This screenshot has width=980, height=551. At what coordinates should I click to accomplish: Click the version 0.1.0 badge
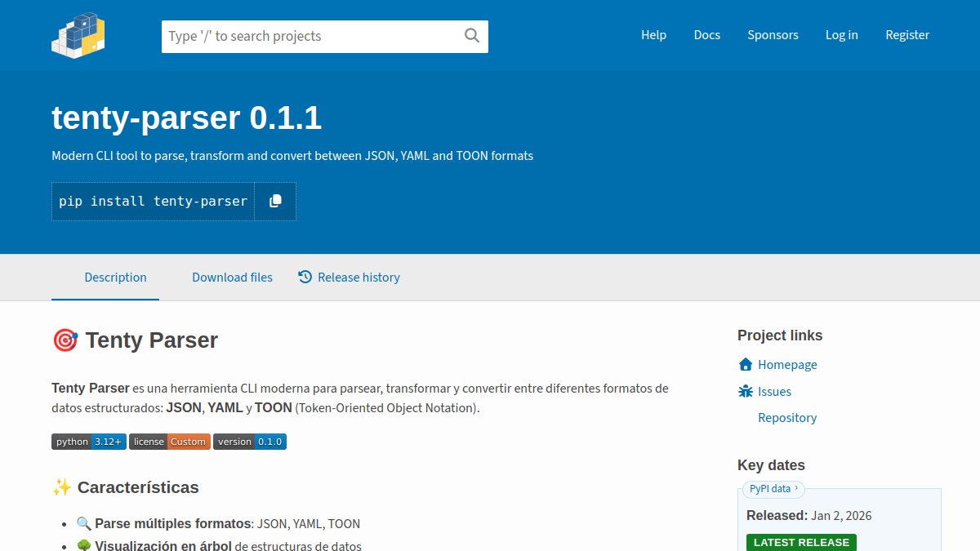pyautogui.click(x=250, y=442)
